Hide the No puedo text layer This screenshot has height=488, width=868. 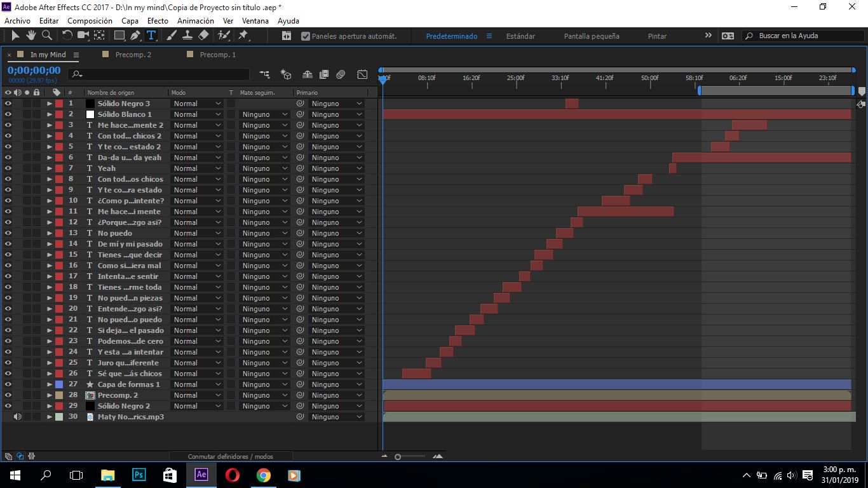[x=8, y=233]
